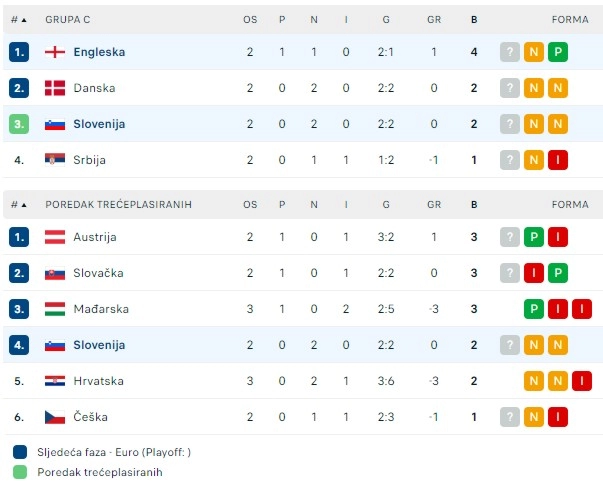The image size is (603, 493).
Task: Click Serbia flag icon beside Srbija
Action: [55, 160]
